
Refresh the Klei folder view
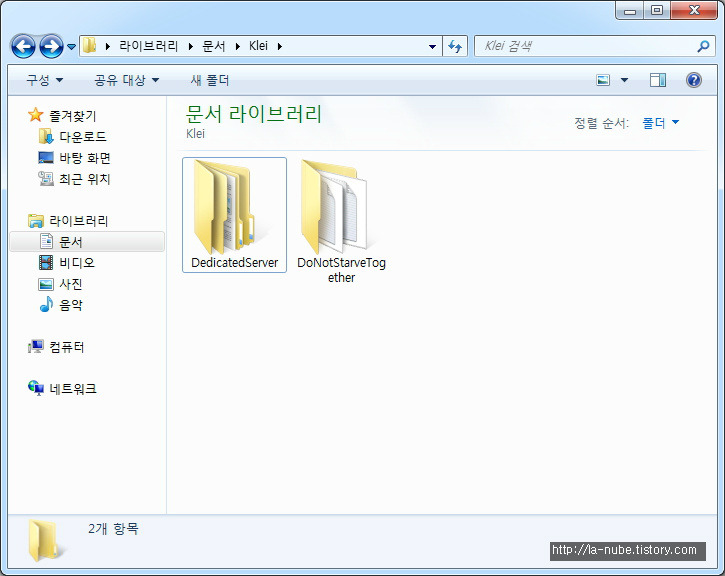(455, 46)
